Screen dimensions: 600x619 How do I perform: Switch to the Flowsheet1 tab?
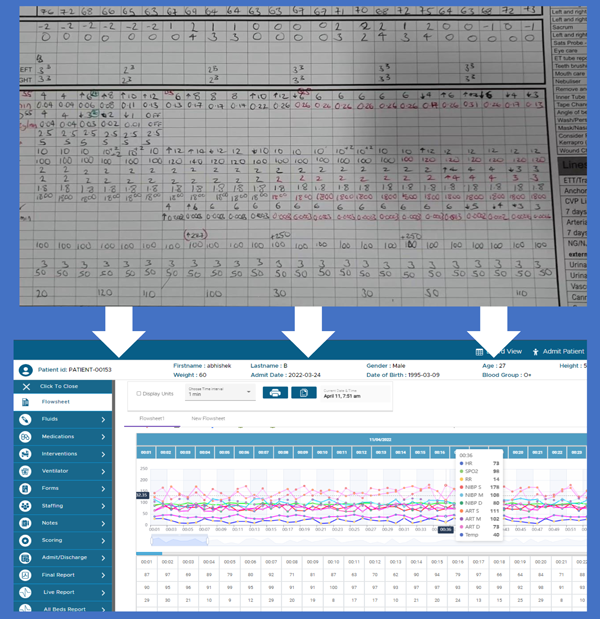[x=152, y=418]
